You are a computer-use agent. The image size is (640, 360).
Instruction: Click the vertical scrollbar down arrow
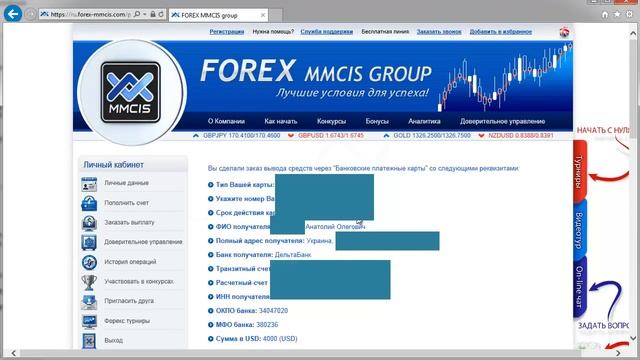pos(633,338)
